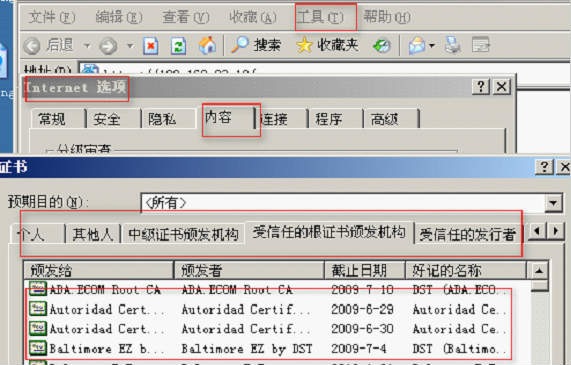
Task: Click the Refresh page icon
Action: 178,46
